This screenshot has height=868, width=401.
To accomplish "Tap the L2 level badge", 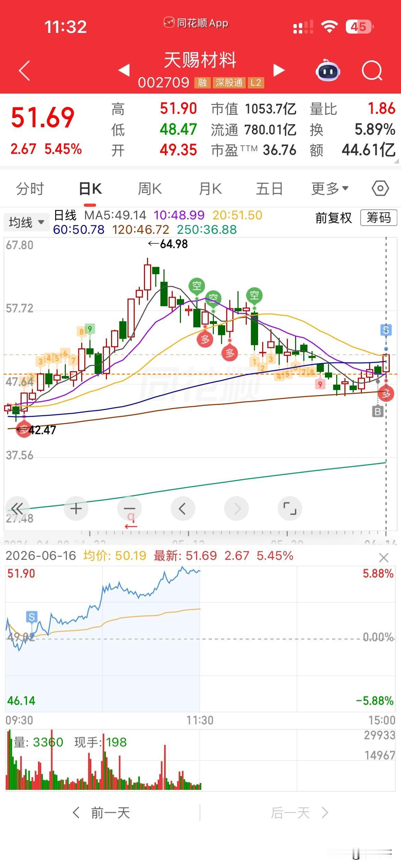I will (256, 83).
